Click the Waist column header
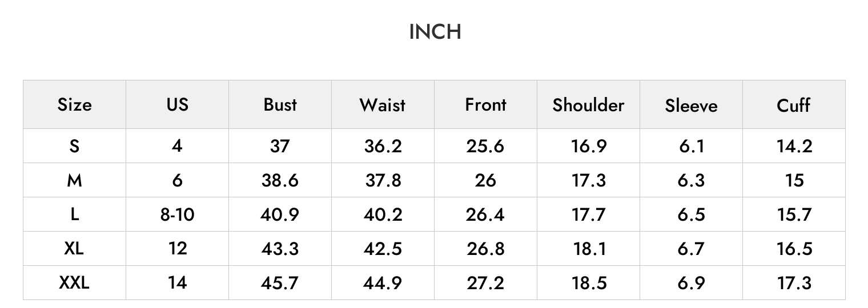Screen dimensions: 868x308 click(x=383, y=105)
